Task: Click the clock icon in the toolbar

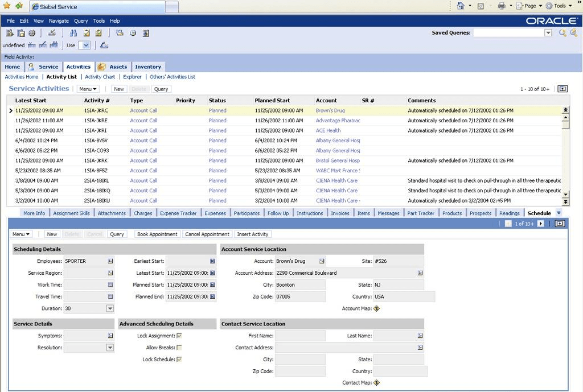Action: pyautogui.click(x=133, y=33)
